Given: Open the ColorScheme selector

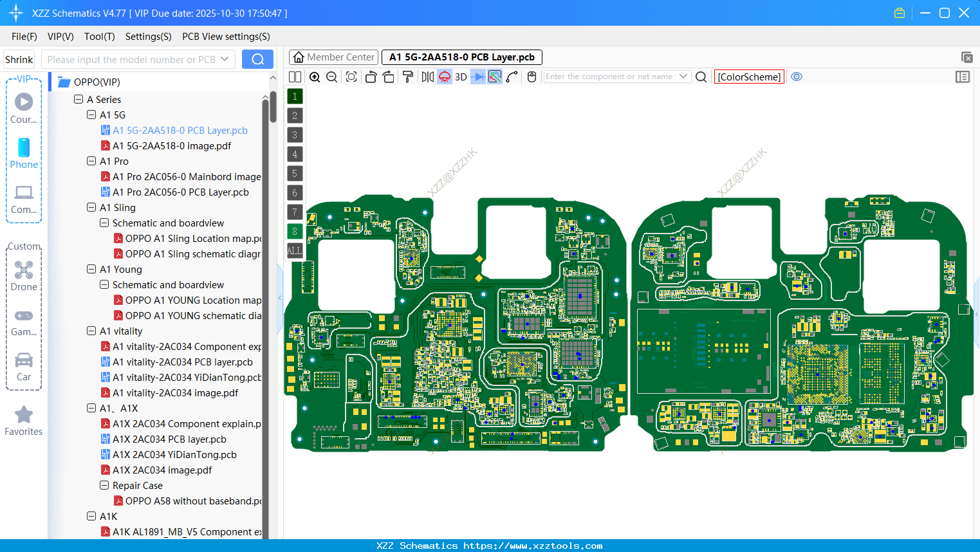Looking at the screenshot, I should pyautogui.click(x=749, y=77).
